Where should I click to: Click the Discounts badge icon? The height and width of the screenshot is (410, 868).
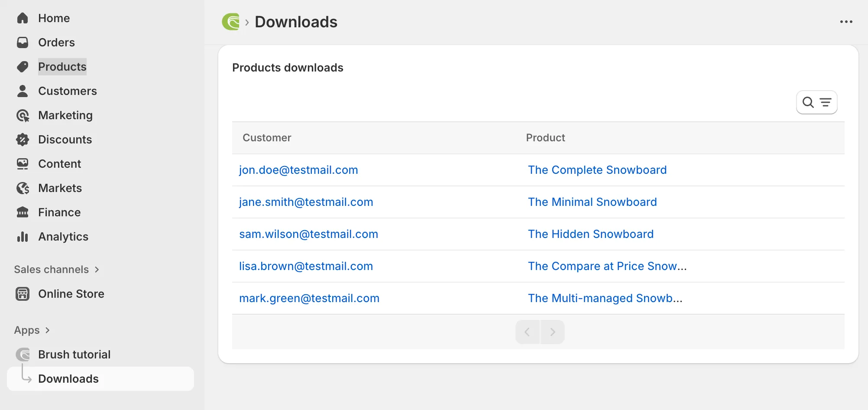[23, 140]
